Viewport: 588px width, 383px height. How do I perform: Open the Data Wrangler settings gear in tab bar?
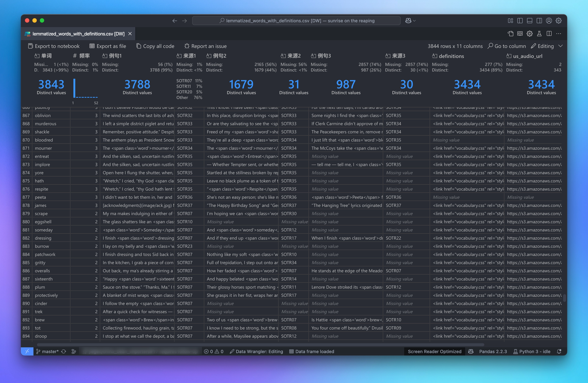(529, 34)
